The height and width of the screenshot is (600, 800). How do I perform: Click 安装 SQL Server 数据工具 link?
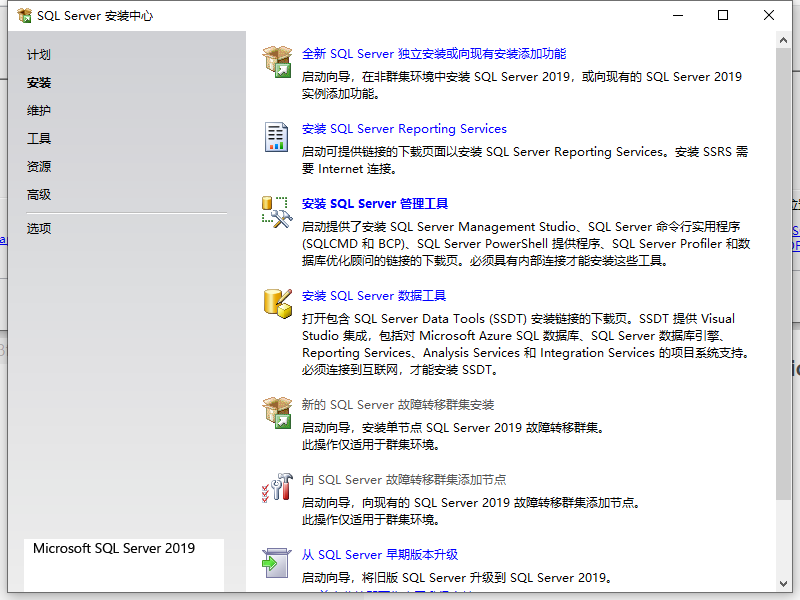tap(374, 295)
